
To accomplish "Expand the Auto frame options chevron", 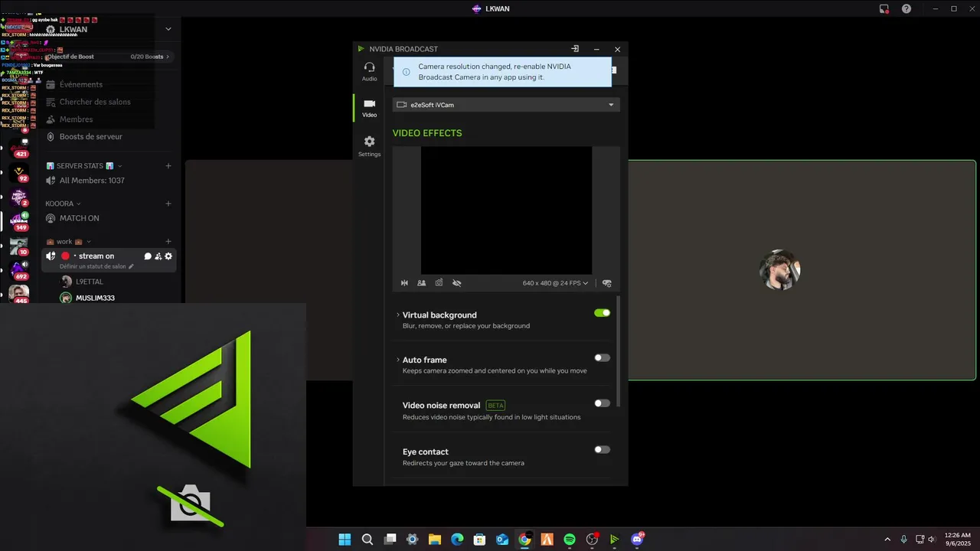I will pos(398,360).
